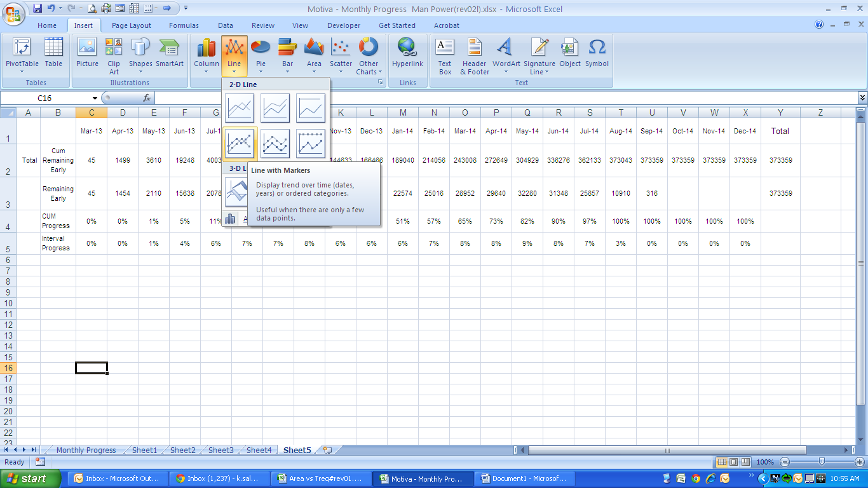Select the Line with Markers chart type
868x488 pixels.
click(x=240, y=144)
